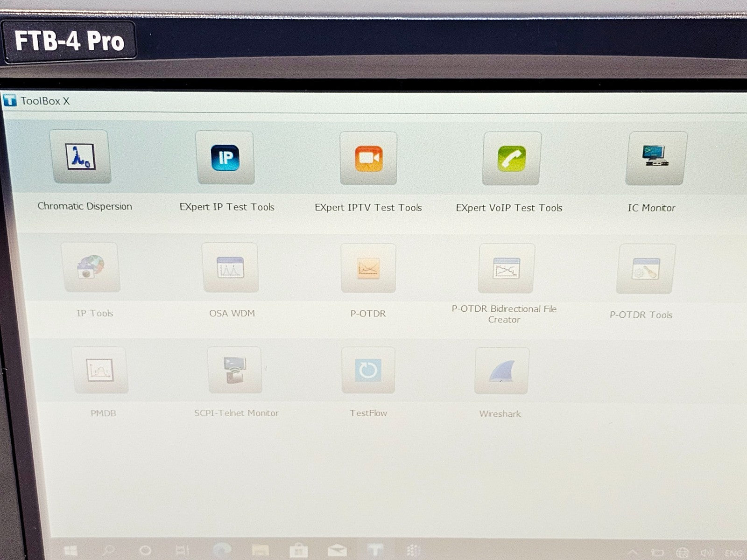Click the "Chromatic Dispersion" label
747x560 pixels.
(x=85, y=206)
